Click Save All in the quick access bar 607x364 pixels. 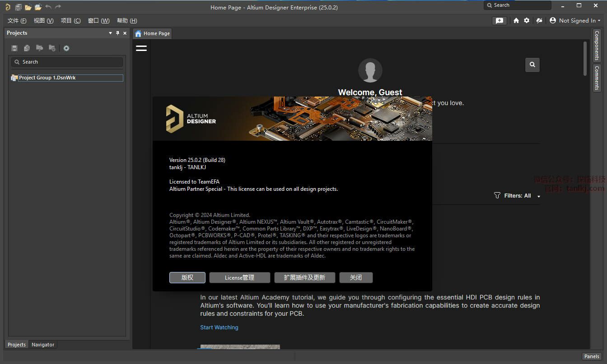point(19,7)
